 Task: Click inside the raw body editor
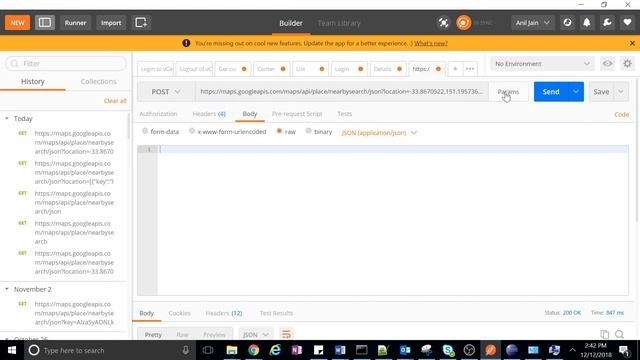(x=393, y=220)
